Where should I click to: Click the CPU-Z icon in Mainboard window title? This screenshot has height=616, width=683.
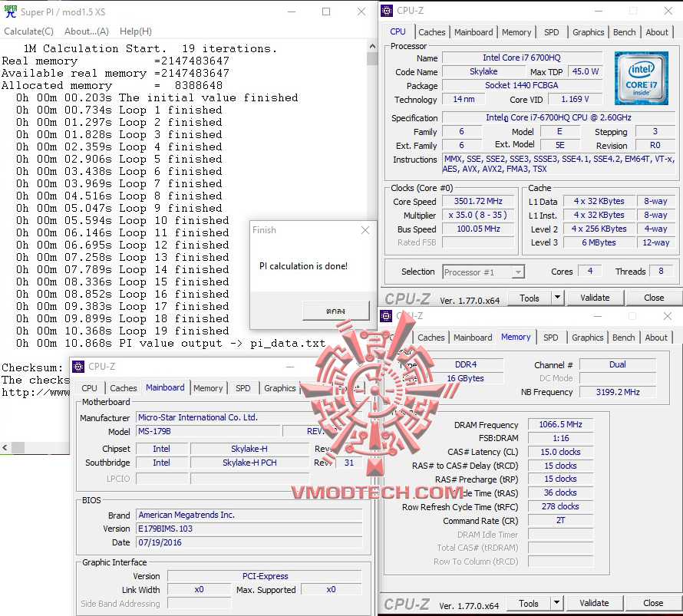(x=78, y=367)
